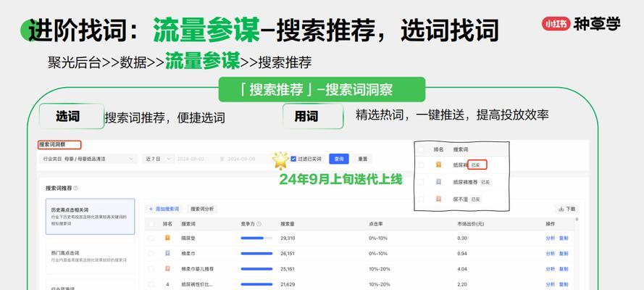Click 分析 link in the 棉柔巾 row

pos(551,254)
